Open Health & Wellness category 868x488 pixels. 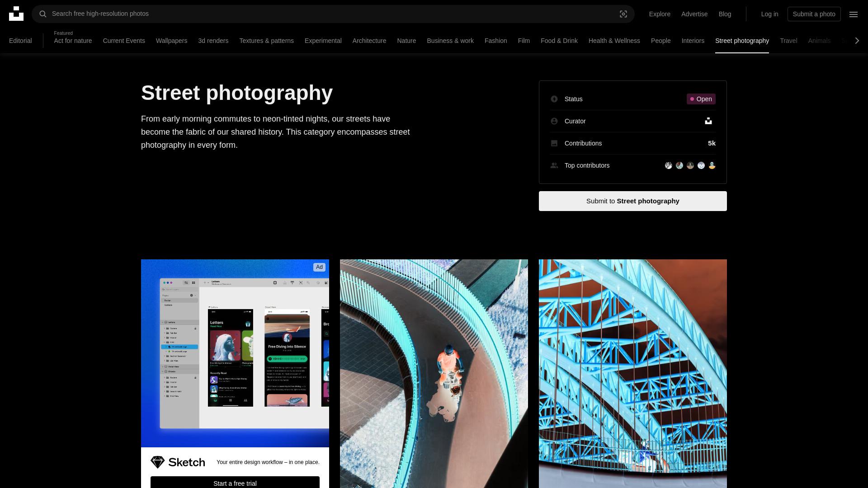pos(614,41)
